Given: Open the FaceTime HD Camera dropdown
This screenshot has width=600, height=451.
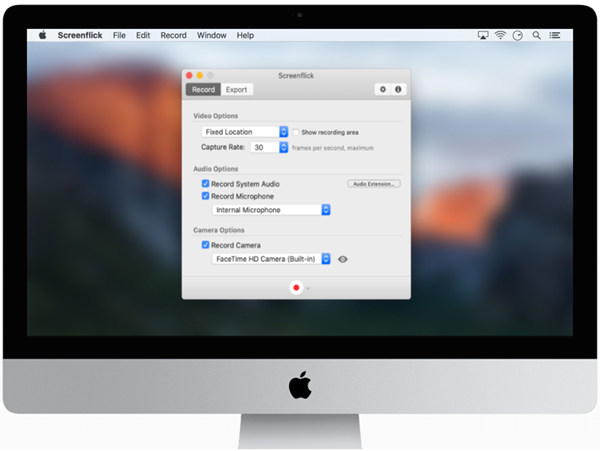Looking at the screenshot, I should (271, 259).
